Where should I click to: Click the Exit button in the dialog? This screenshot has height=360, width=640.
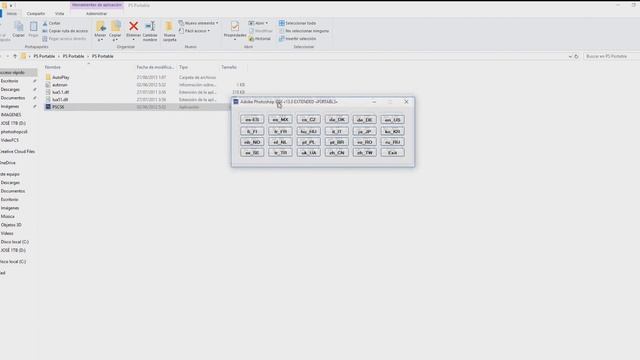pos(393,153)
